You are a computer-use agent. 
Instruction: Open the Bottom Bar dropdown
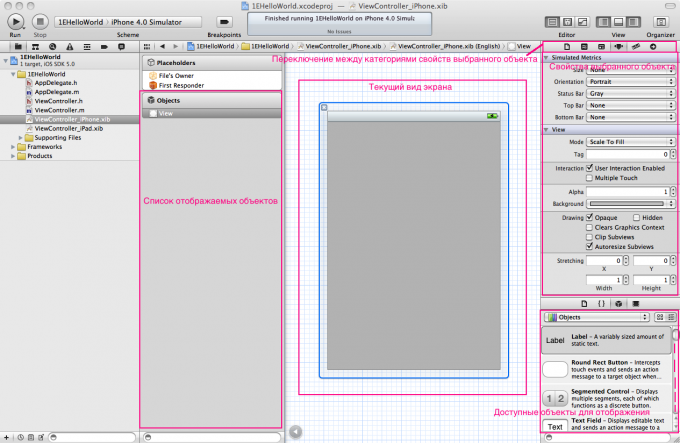(x=631, y=117)
